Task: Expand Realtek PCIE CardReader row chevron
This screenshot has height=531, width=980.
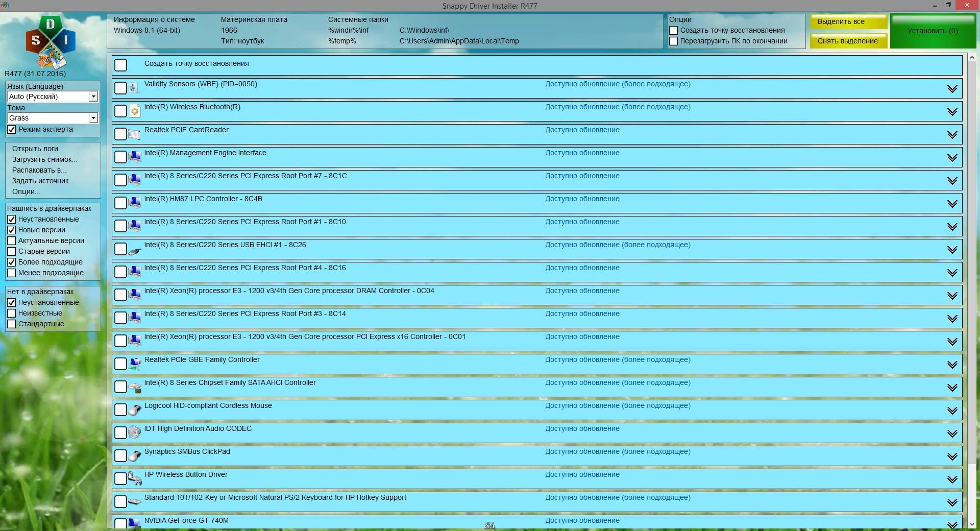Action: click(x=952, y=135)
